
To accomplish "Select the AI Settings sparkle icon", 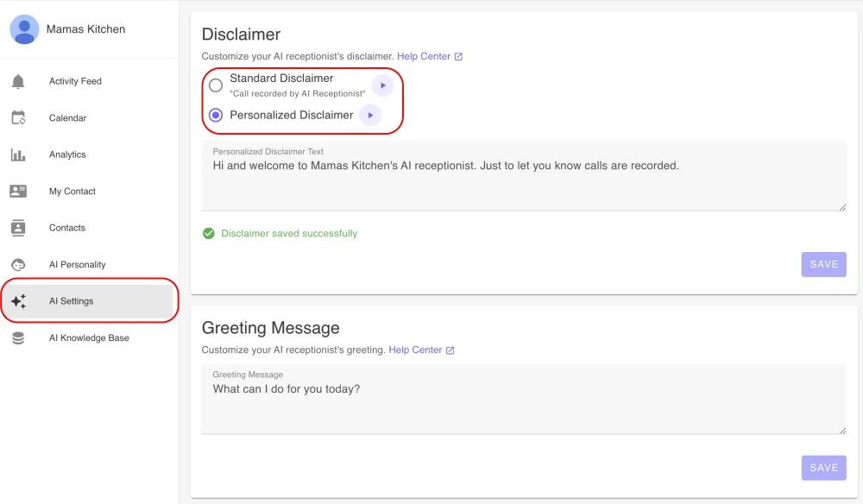I will (17, 300).
